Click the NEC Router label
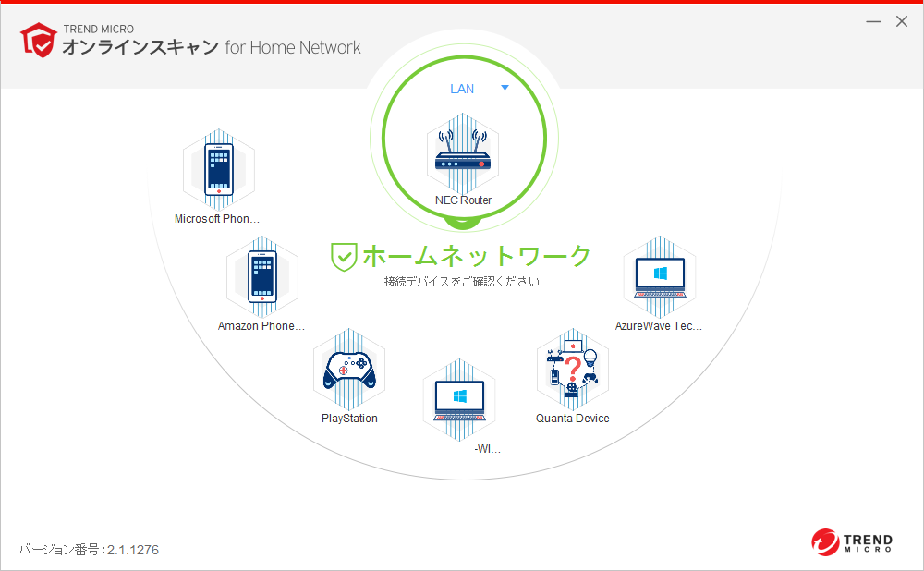924x571 pixels. (x=463, y=200)
